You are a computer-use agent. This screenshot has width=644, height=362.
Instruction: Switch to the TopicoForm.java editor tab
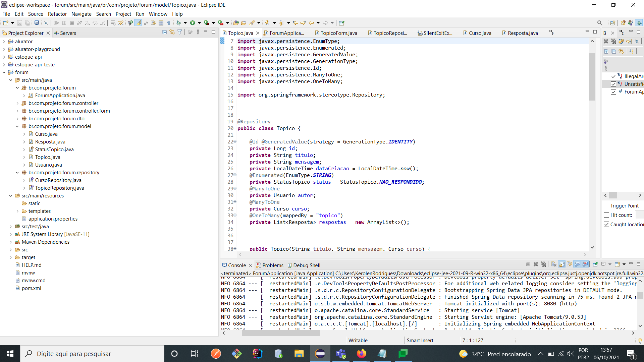(x=338, y=33)
